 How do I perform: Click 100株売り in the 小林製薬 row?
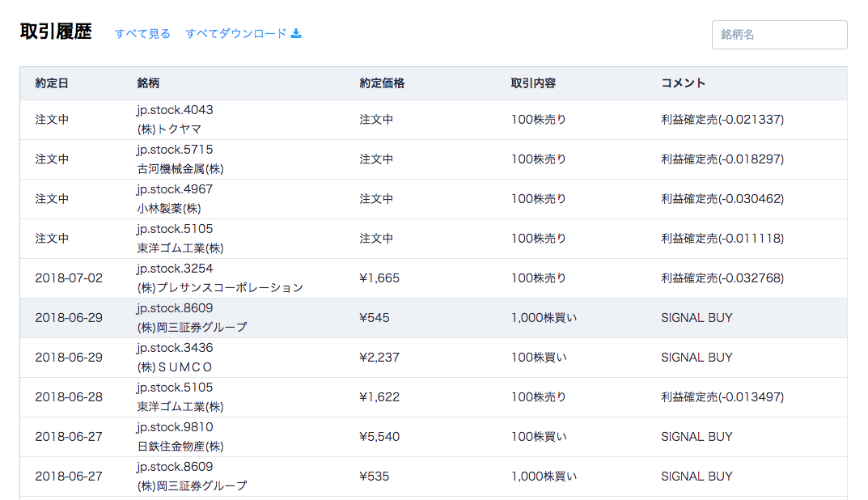pos(539,199)
